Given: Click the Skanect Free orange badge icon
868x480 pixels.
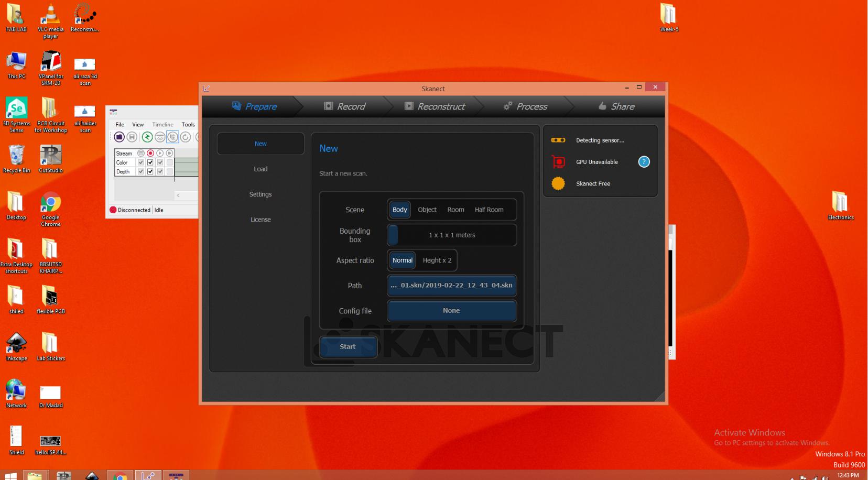Looking at the screenshot, I should coord(558,183).
